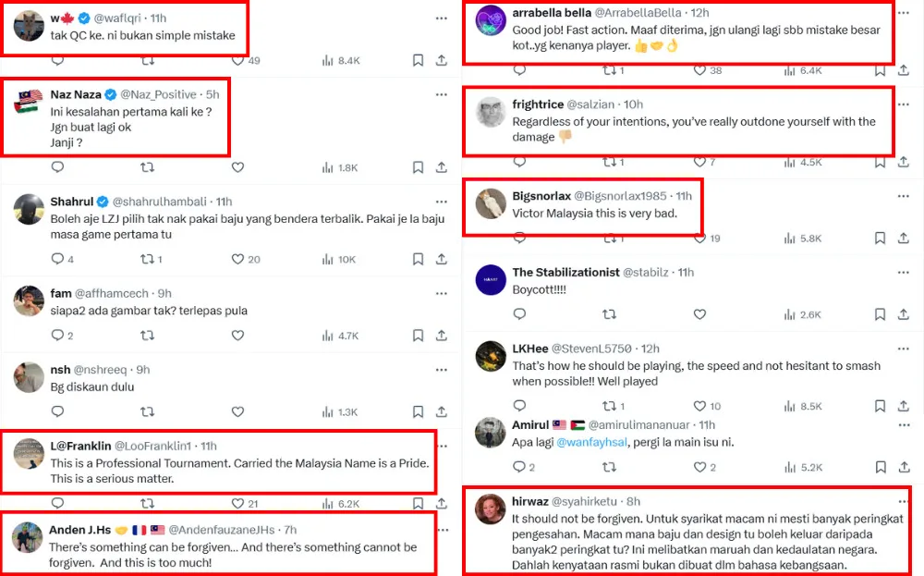
Task: Share nsh's Bg diskaun dulu tweet
Action: click(x=442, y=412)
